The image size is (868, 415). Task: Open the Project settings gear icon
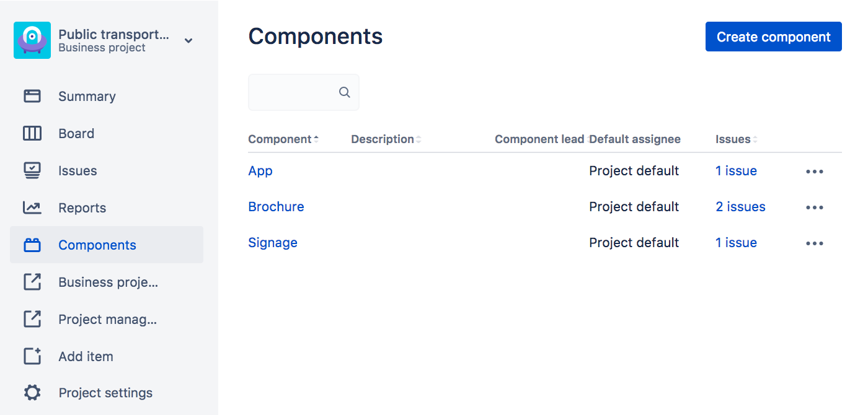(x=32, y=393)
